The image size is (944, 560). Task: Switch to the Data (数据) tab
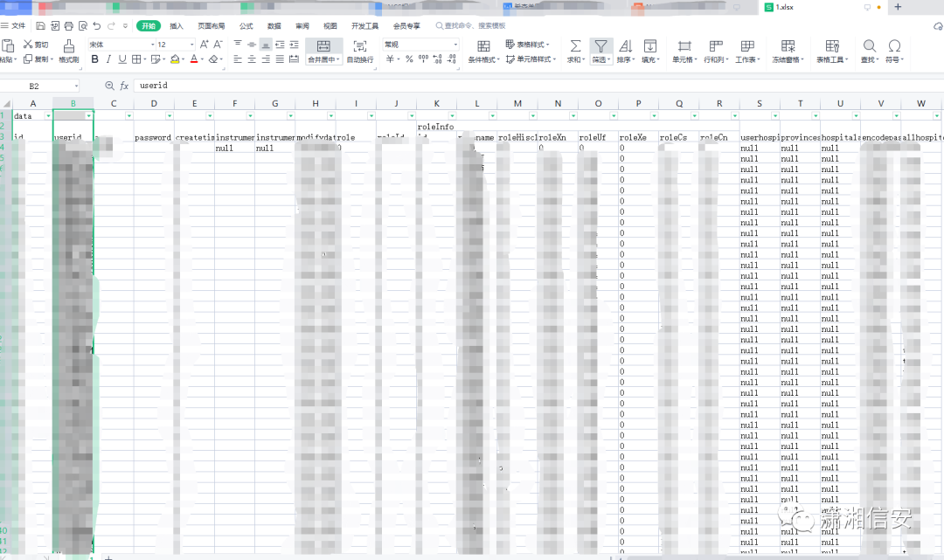(x=274, y=26)
